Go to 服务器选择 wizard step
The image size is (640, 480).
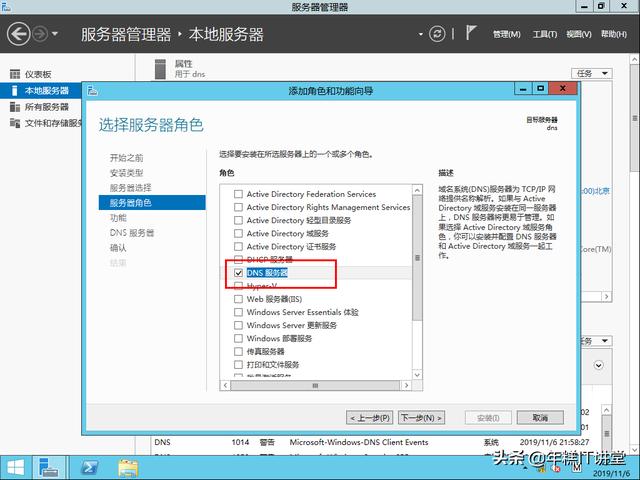[130, 188]
